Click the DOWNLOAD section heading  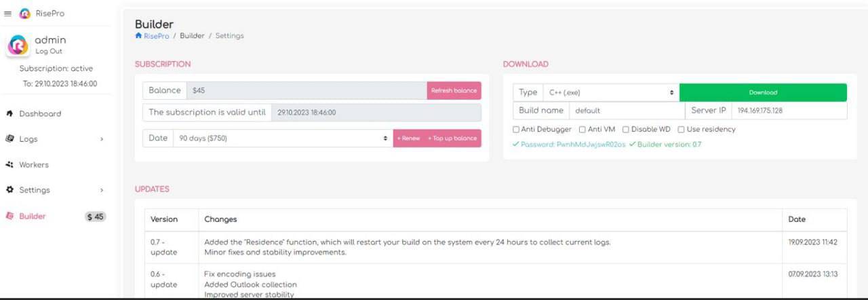click(x=526, y=64)
